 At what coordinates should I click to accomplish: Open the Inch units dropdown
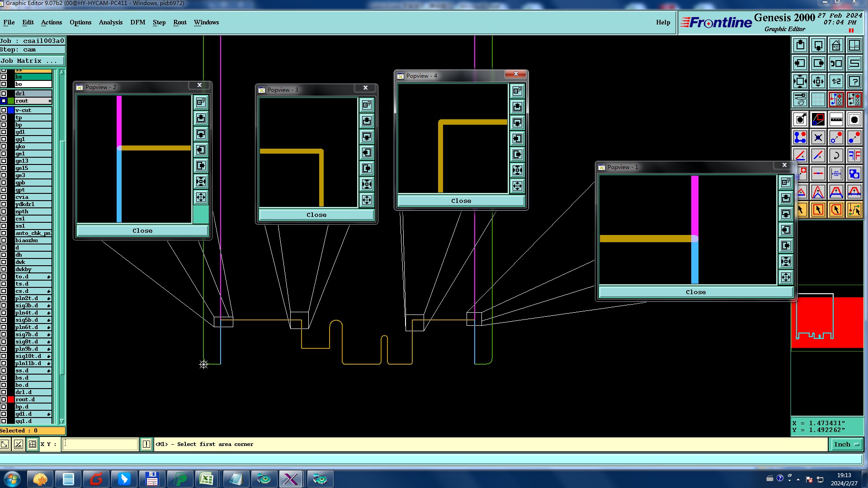[846, 445]
